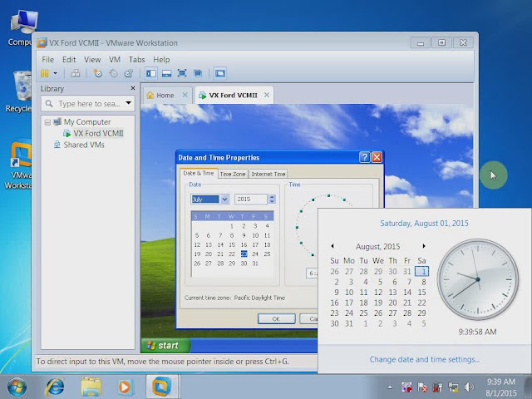Click the August, 2015 month header
Screen dimensions: 532x399
[x=378, y=246]
